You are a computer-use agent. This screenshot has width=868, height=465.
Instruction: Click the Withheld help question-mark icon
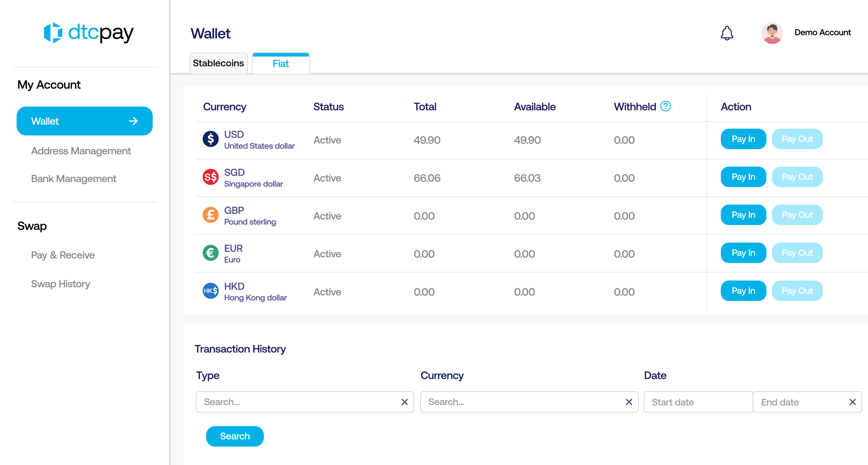[665, 106]
